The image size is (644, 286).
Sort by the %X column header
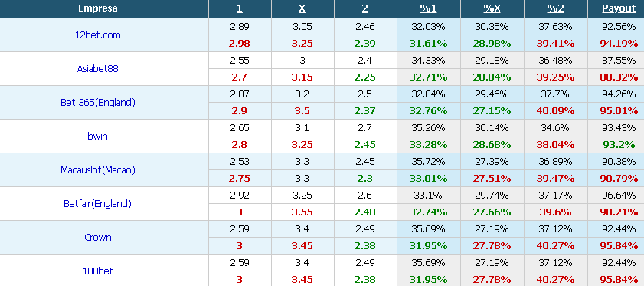point(492,8)
